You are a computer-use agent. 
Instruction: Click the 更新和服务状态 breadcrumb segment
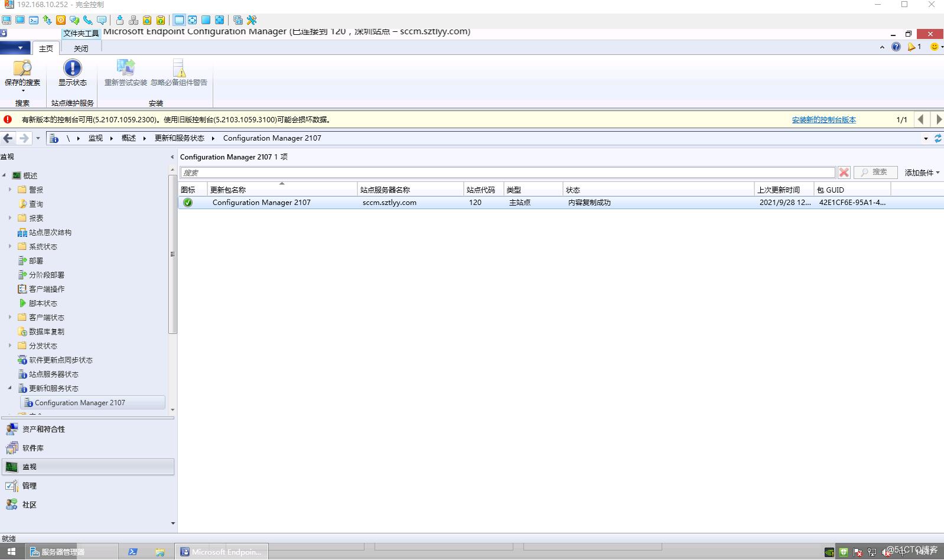[180, 138]
